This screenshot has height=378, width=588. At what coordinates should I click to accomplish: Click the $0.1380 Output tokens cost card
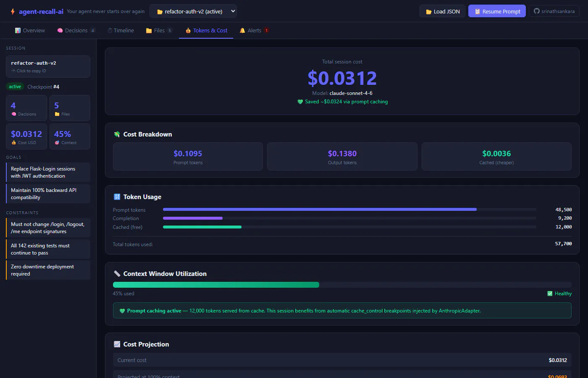pos(342,157)
